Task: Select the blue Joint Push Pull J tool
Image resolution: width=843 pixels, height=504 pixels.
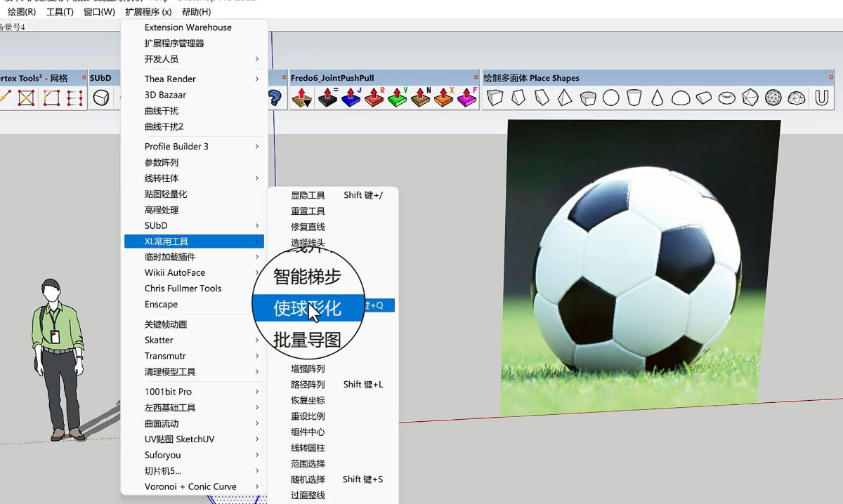Action: tap(351, 98)
